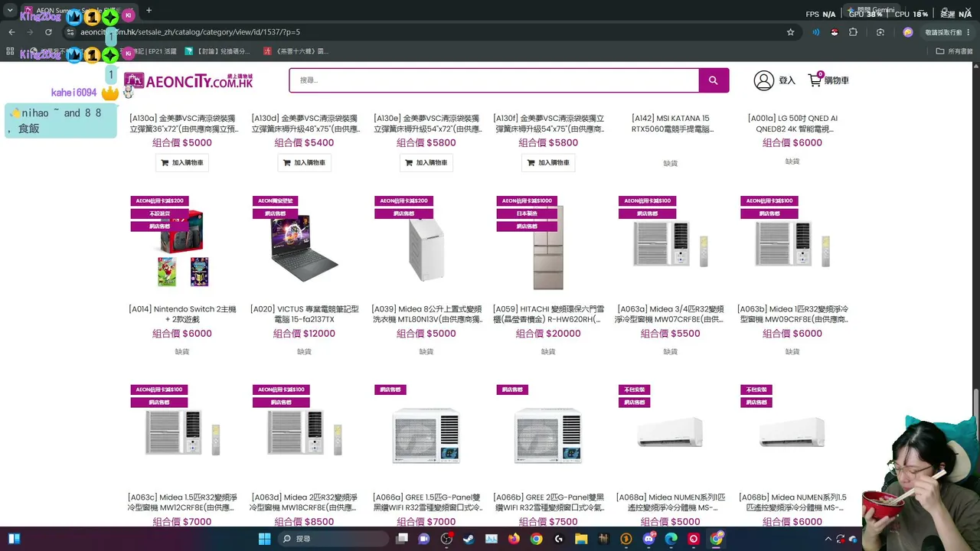Open OBS Studio from the taskbar
The image size is (980, 551).
(446, 539)
